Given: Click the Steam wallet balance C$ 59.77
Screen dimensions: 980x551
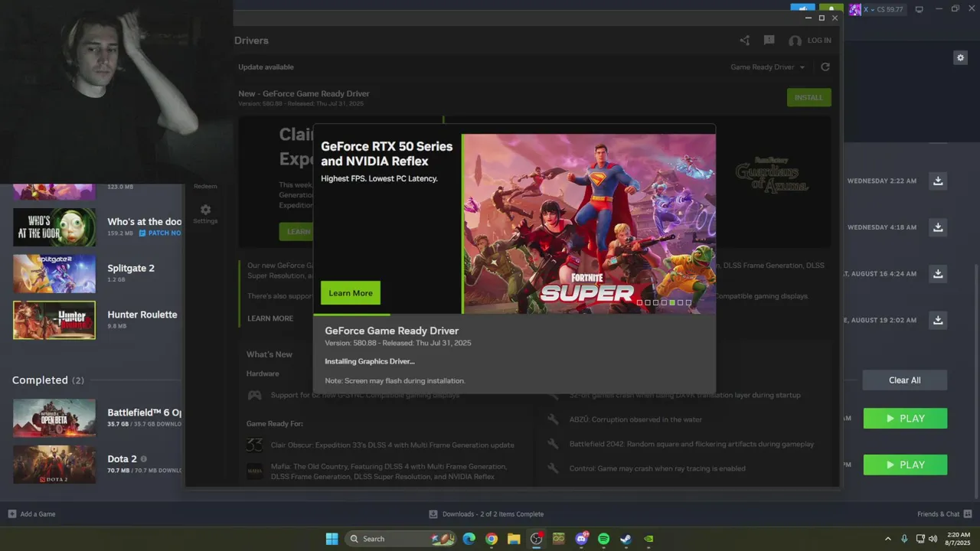Looking at the screenshot, I should click(890, 9).
